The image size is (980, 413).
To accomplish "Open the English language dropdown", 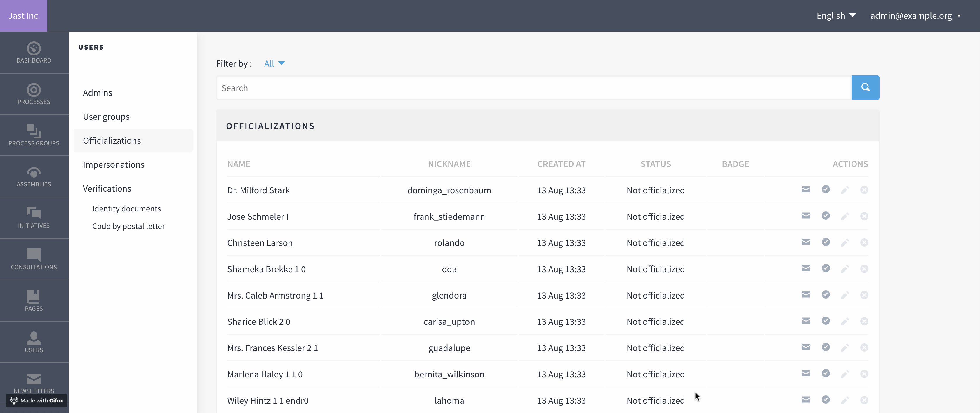I will tap(836, 15).
